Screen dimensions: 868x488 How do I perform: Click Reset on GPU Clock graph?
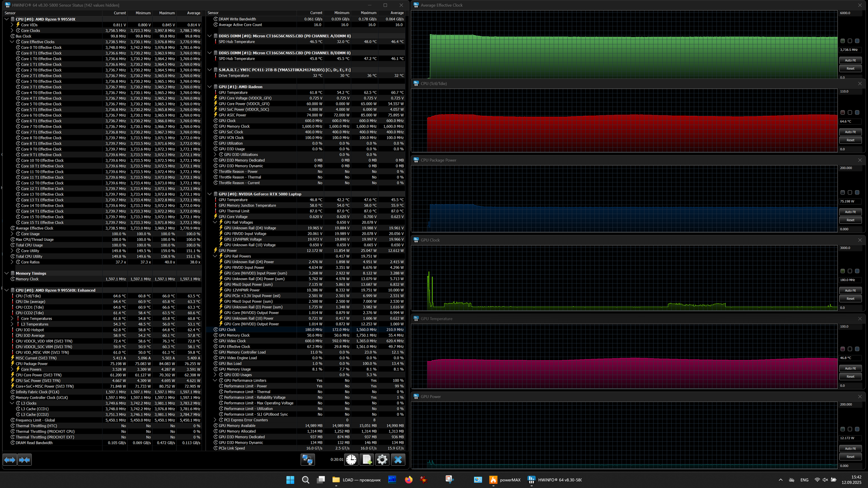click(x=850, y=299)
